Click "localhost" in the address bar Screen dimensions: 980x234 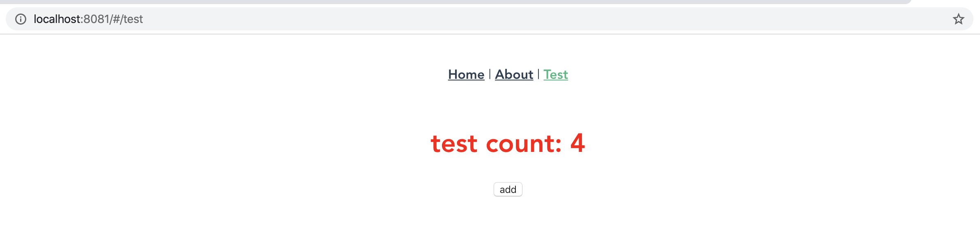(x=57, y=19)
